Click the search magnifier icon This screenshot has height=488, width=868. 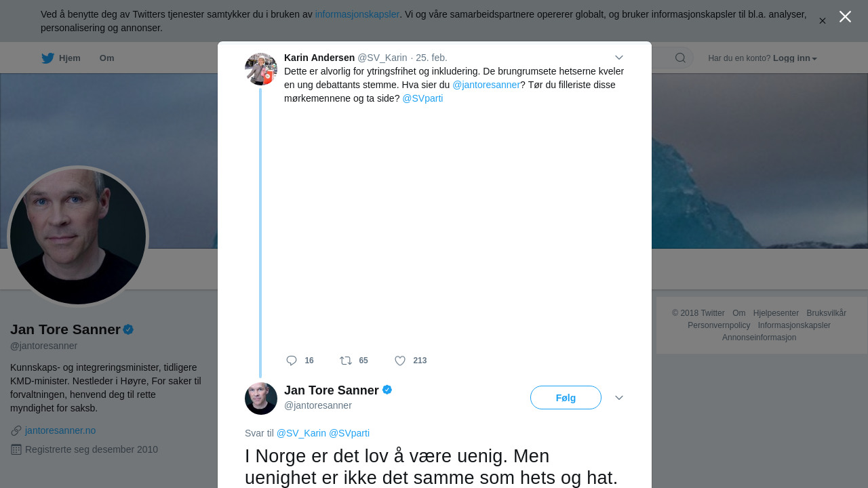680,58
